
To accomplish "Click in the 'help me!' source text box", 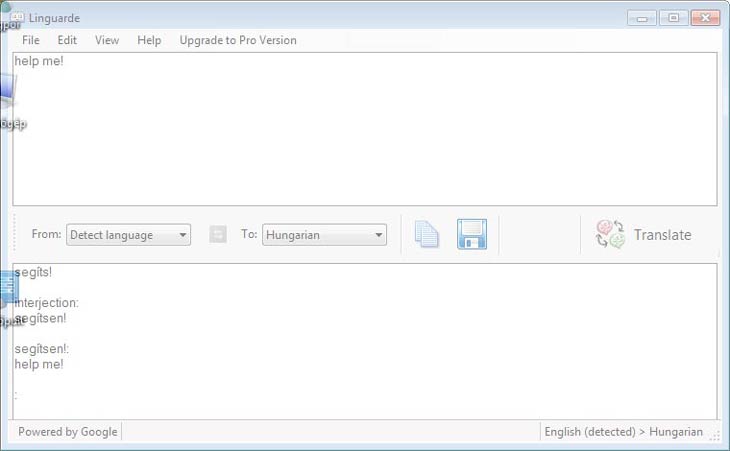I will coord(364,130).
